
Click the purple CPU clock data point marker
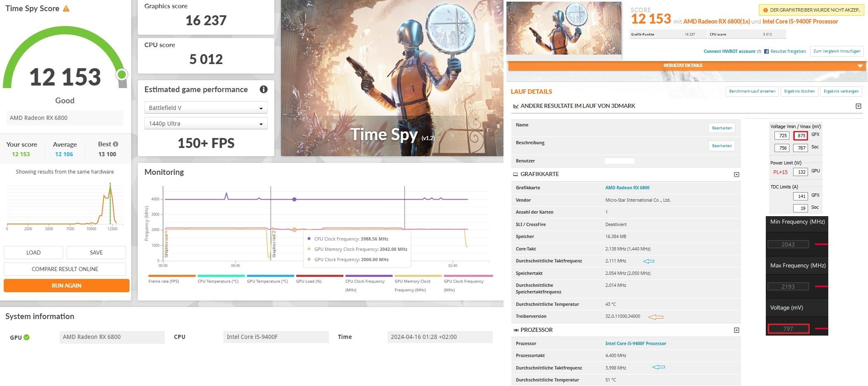point(294,200)
